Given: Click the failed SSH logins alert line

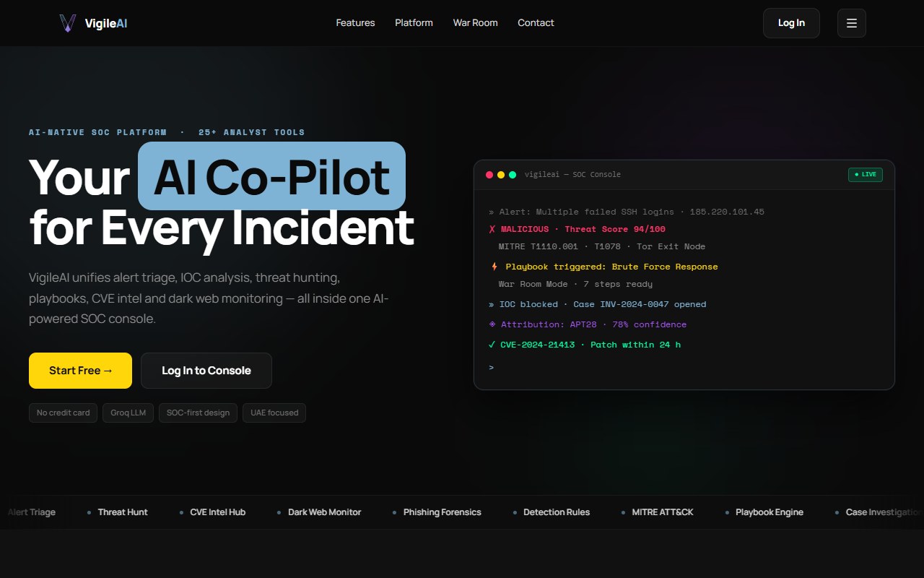Looking at the screenshot, I should point(627,212).
